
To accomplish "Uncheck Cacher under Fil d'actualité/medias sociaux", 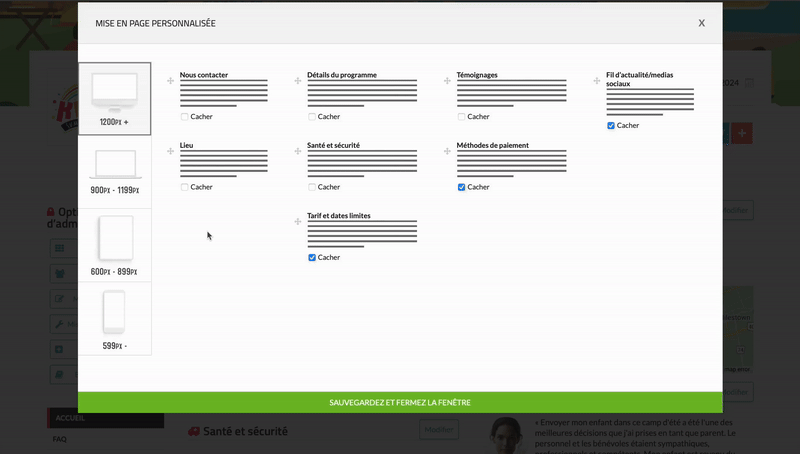I will tap(611, 126).
